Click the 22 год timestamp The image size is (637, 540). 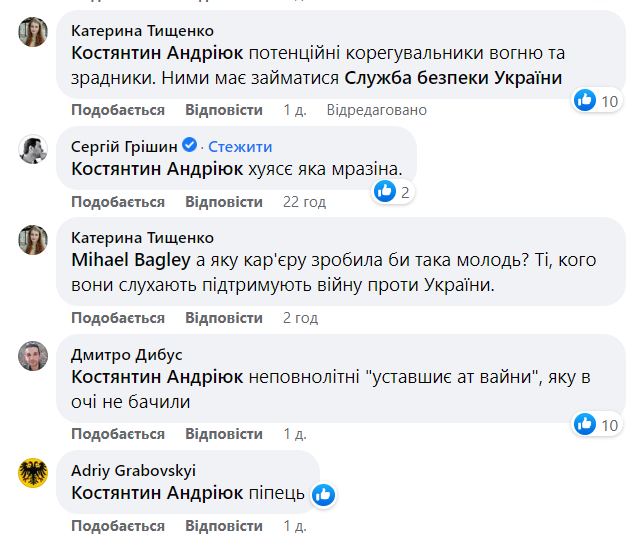[x=304, y=202]
